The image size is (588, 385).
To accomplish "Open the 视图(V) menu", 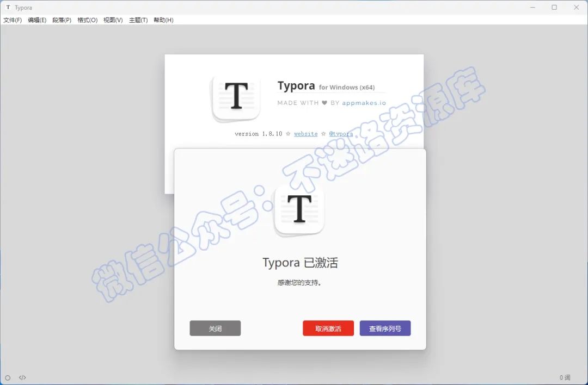I will click(113, 20).
